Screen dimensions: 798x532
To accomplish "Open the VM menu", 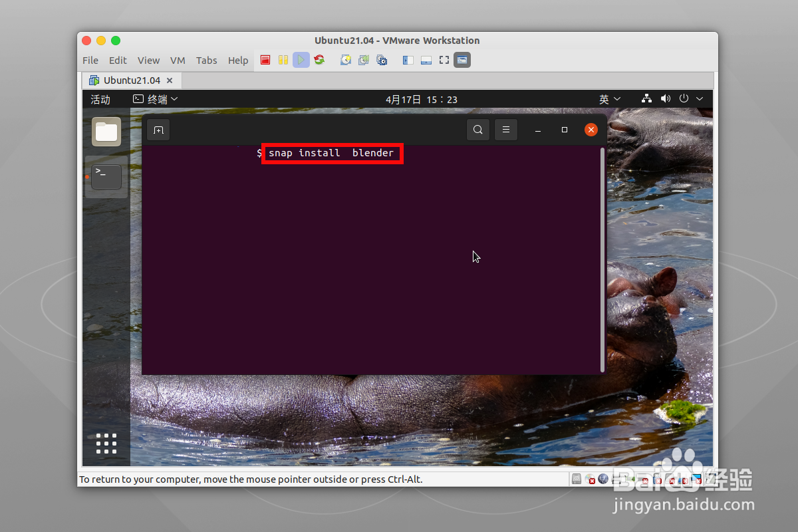I will [178, 60].
